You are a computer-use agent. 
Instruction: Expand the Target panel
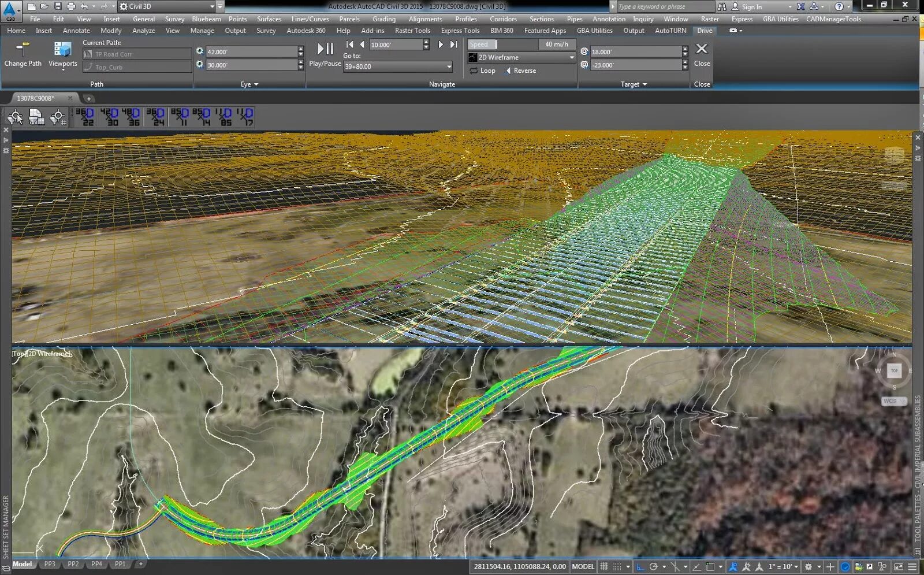pyautogui.click(x=634, y=84)
